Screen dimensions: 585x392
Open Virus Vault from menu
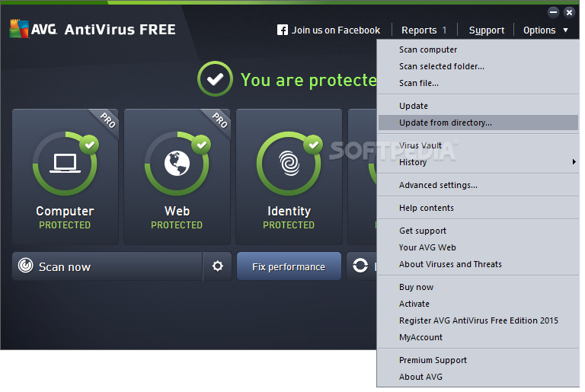click(478, 145)
